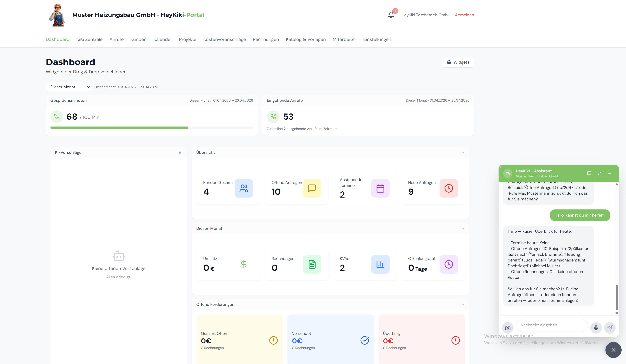Open the Rechnungen tab

tap(266, 39)
